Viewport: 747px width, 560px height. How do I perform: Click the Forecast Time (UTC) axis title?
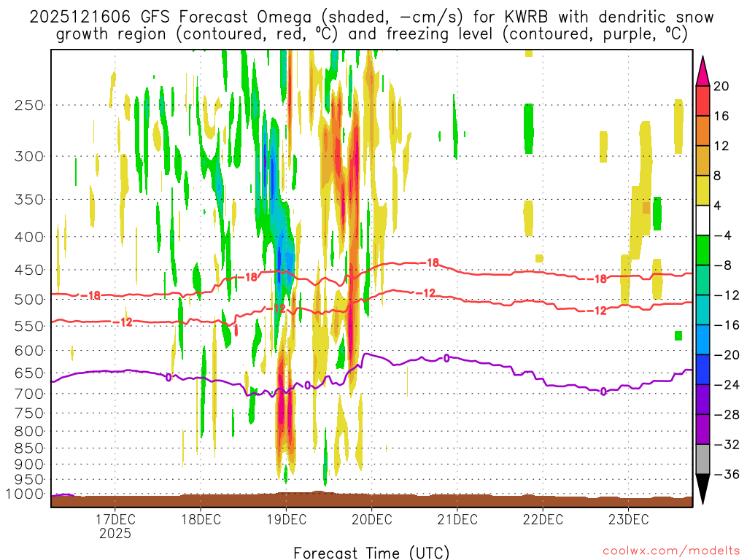tap(371, 553)
